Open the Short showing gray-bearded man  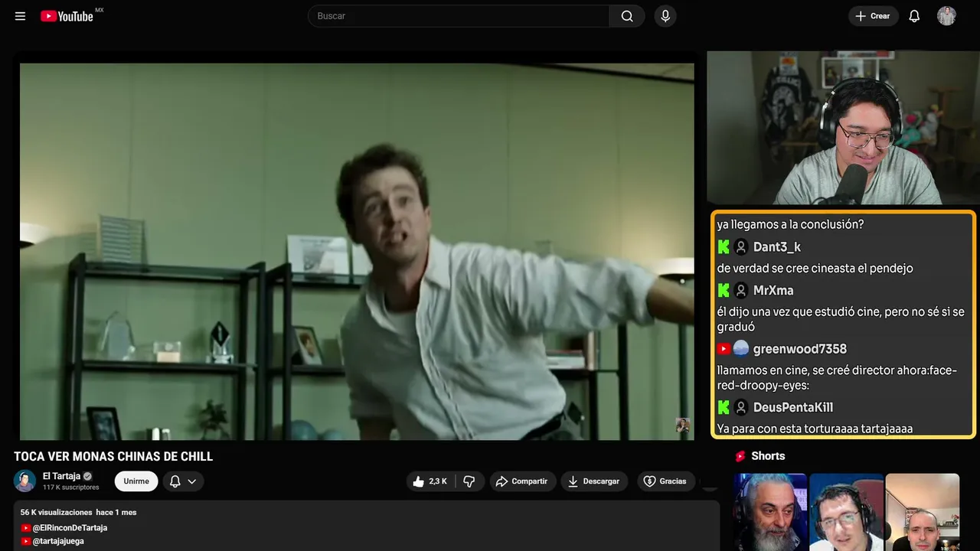pos(770,512)
